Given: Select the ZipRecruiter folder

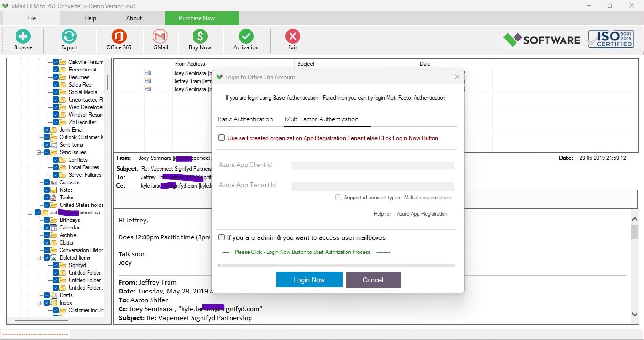Looking at the screenshot, I should click(x=82, y=122).
